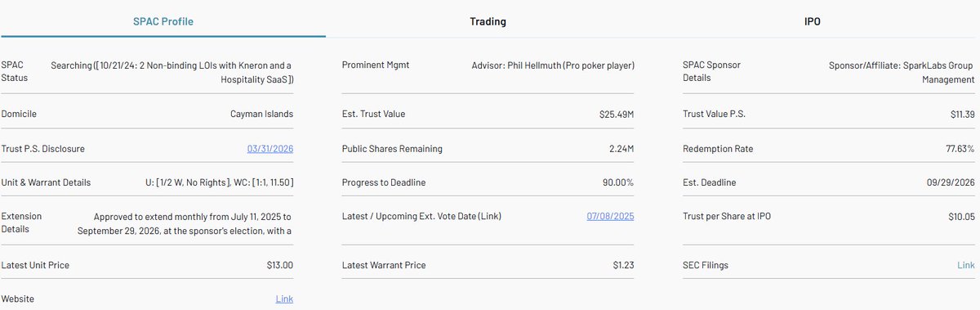Click the Est. Deadline 09/29/2026 value
The width and height of the screenshot is (980, 310).
(x=951, y=182)
